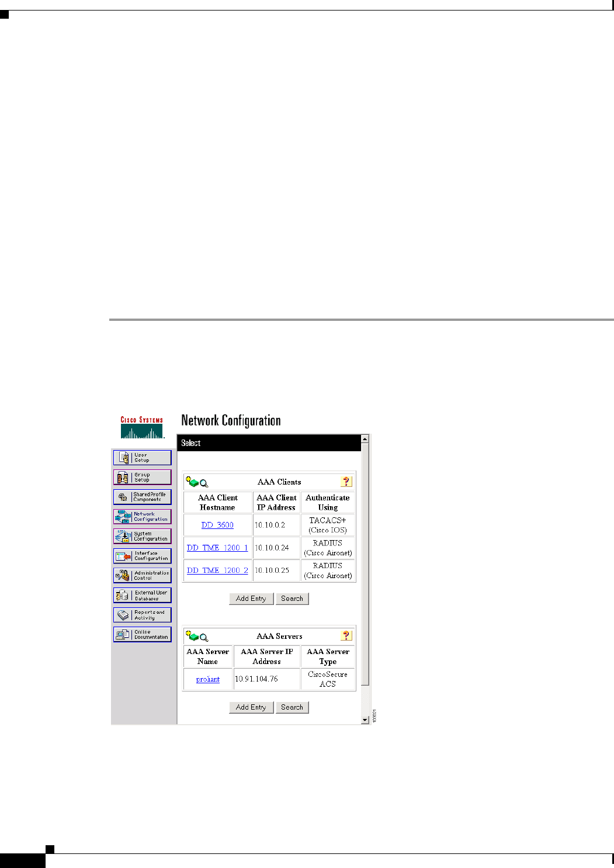Click the AAA Server IP Address header

click(267, 656)
